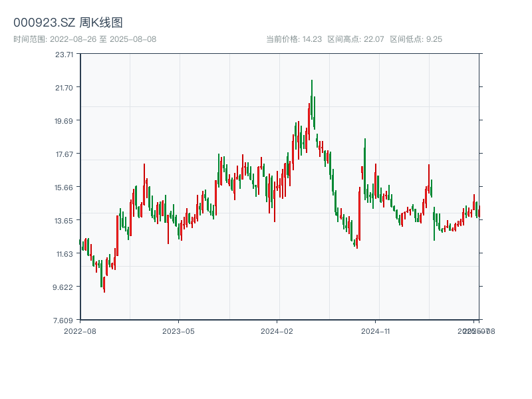The image size is (532, 399).
Task: Click the 2022-08 x-axis date label
Action: click(x=80, y=331)
